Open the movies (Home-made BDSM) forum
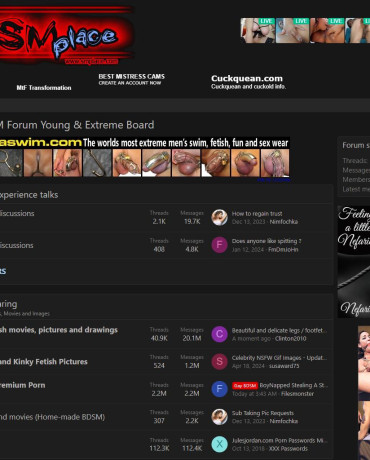 click(52, 417)
